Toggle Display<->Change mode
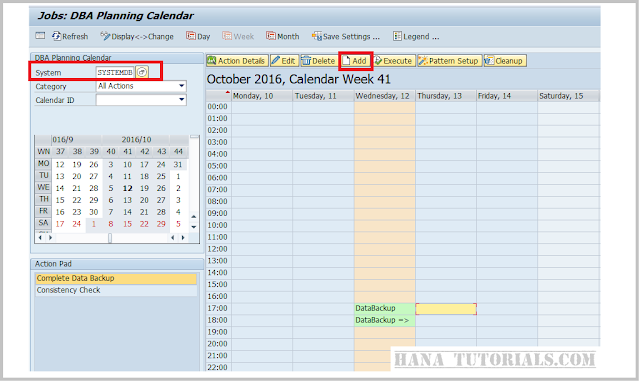640x382 pixels. click(137, 36)
